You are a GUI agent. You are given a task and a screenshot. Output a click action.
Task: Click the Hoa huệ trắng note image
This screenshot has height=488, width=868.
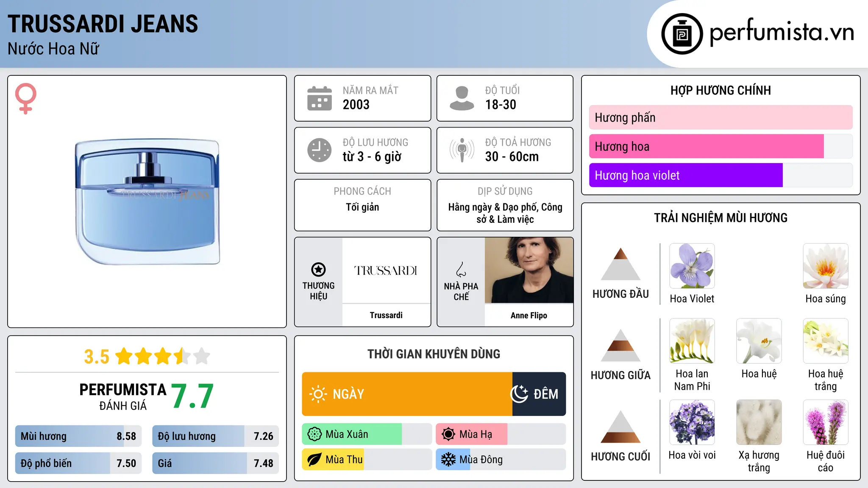pos(826,341)
